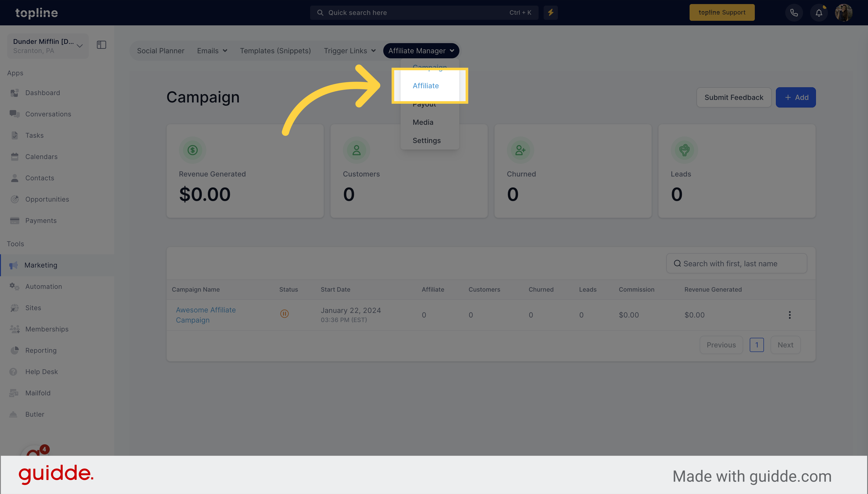Select Affiliate from the dropdown menu
Image resolution: width=868 pixels, height=494 pixels.
426,86
